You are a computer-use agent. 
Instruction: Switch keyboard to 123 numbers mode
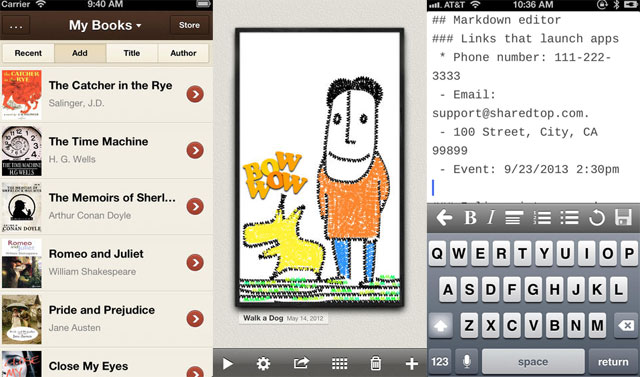[440, 361]
